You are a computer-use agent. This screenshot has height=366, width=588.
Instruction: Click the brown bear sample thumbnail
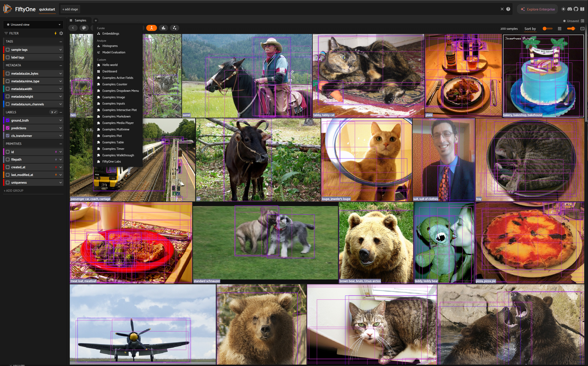click(376, 242)
